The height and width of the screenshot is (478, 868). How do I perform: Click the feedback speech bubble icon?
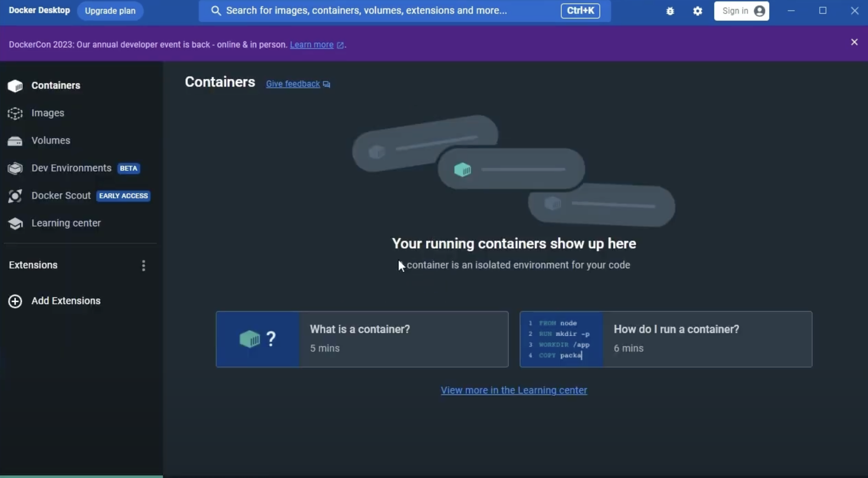(x=326, y=84)
